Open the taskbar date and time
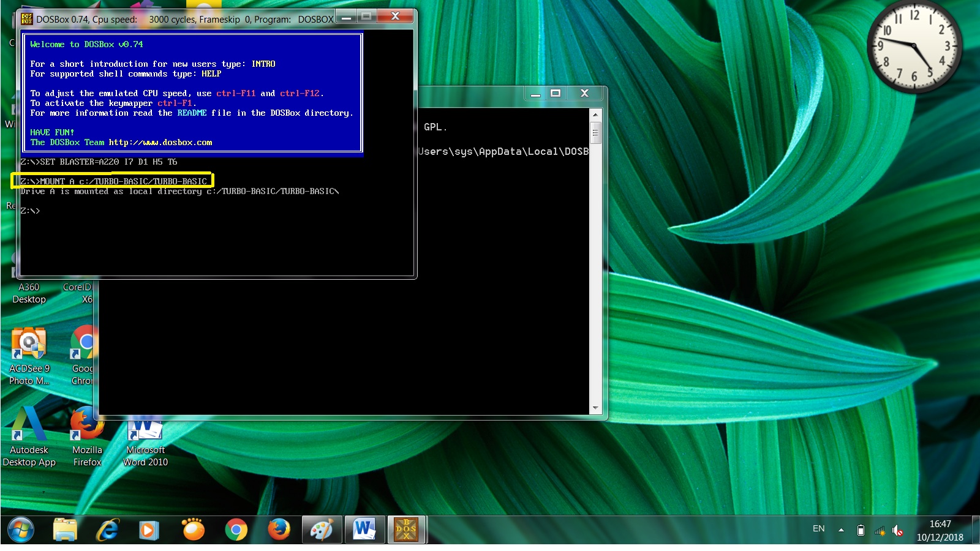980x551 pixels. pos(940,531)
